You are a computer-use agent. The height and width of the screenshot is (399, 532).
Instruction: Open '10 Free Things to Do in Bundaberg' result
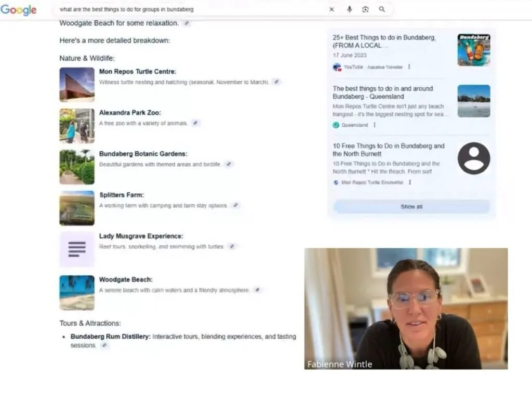click(388, 150)
